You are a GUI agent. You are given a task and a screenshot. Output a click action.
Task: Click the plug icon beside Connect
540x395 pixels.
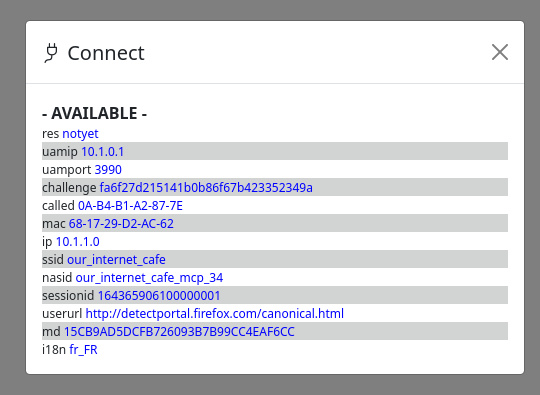51,53
